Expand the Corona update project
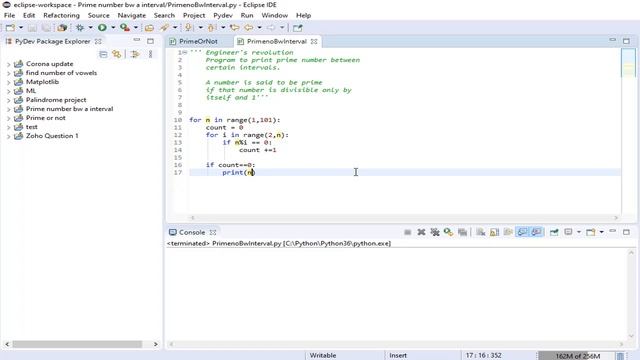Image resolution: width=640 pixels, height=360 pixels. pyautogui.click(x=9, y=64)
